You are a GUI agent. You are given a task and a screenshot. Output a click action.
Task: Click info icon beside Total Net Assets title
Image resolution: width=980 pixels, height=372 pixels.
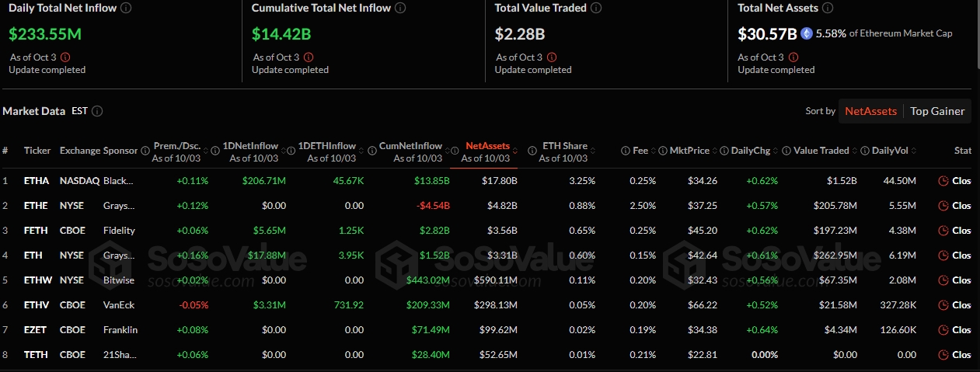pyautogui.click(x=828, y=8)
